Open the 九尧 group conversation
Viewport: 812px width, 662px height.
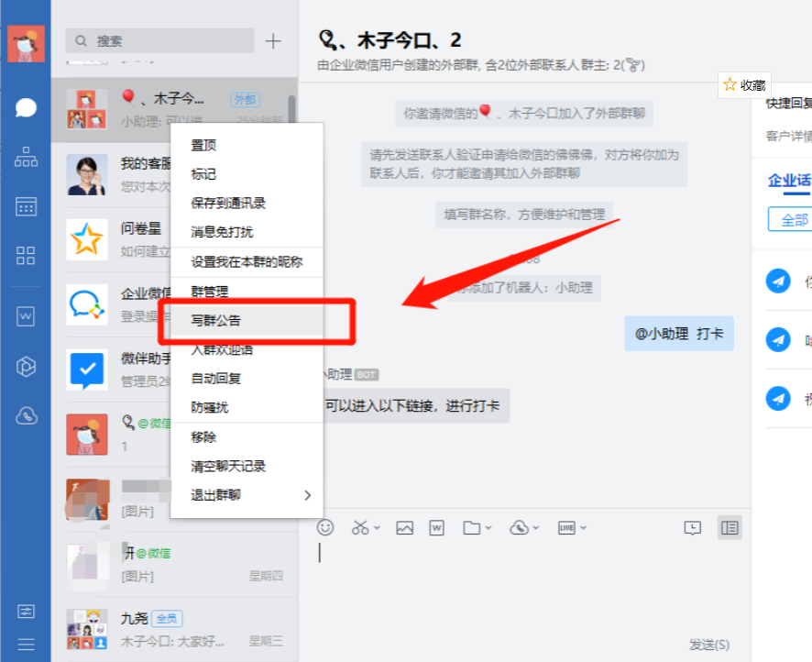(x=174, y=629)
